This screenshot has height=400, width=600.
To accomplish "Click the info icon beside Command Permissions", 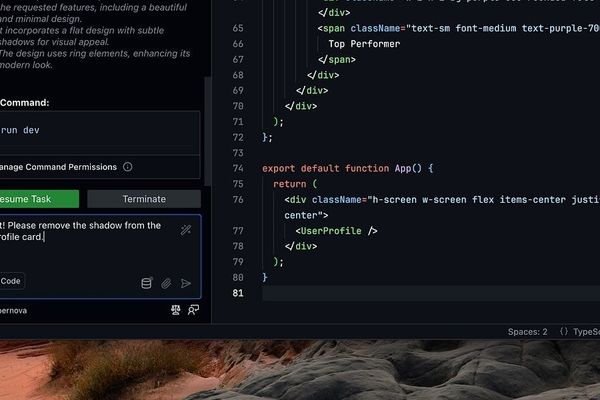I will [x=128, y=167].
